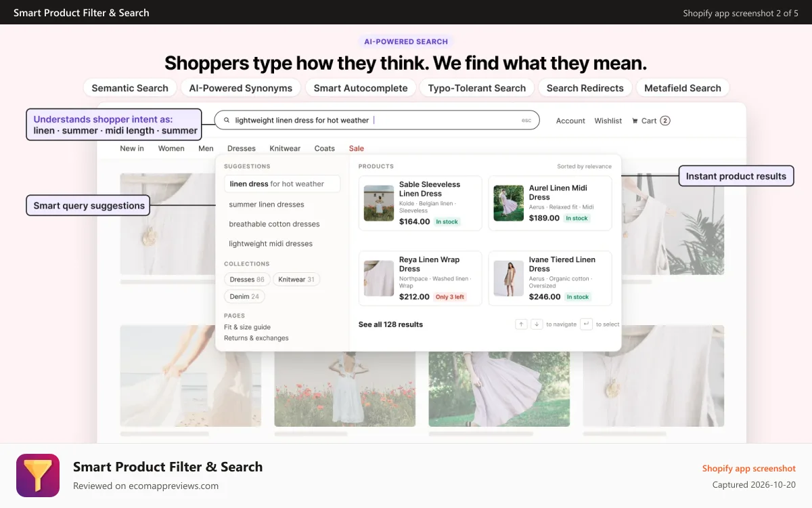Open Reya Linen Wrap Dress title

point(429,264)
